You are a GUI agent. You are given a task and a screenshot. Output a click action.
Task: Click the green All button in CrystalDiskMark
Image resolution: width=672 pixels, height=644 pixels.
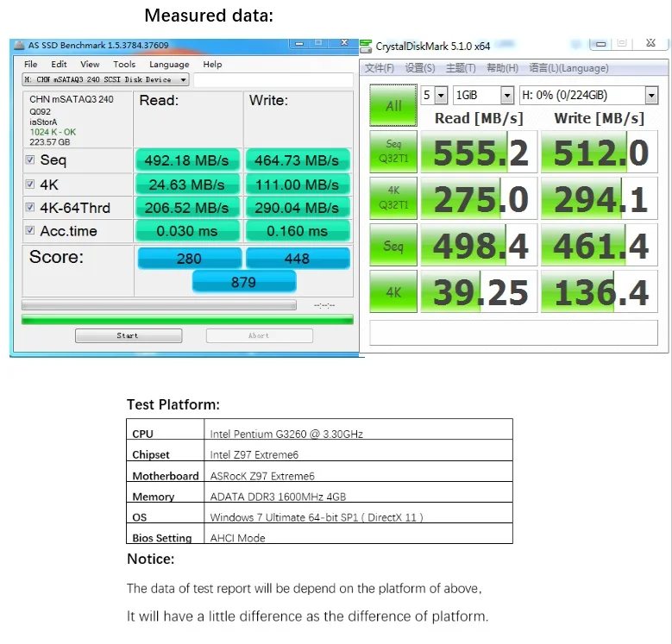393,105
